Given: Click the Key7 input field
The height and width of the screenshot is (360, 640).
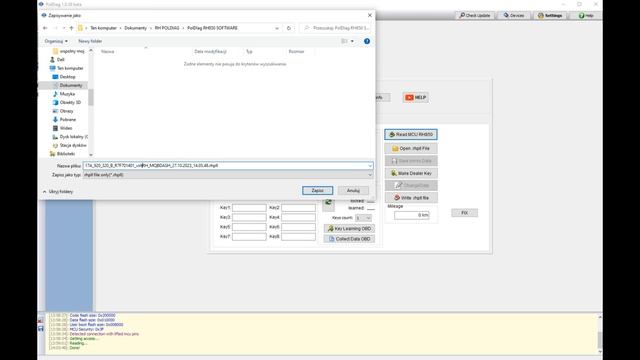Looking at the screenshot, I should click(249, 236).
